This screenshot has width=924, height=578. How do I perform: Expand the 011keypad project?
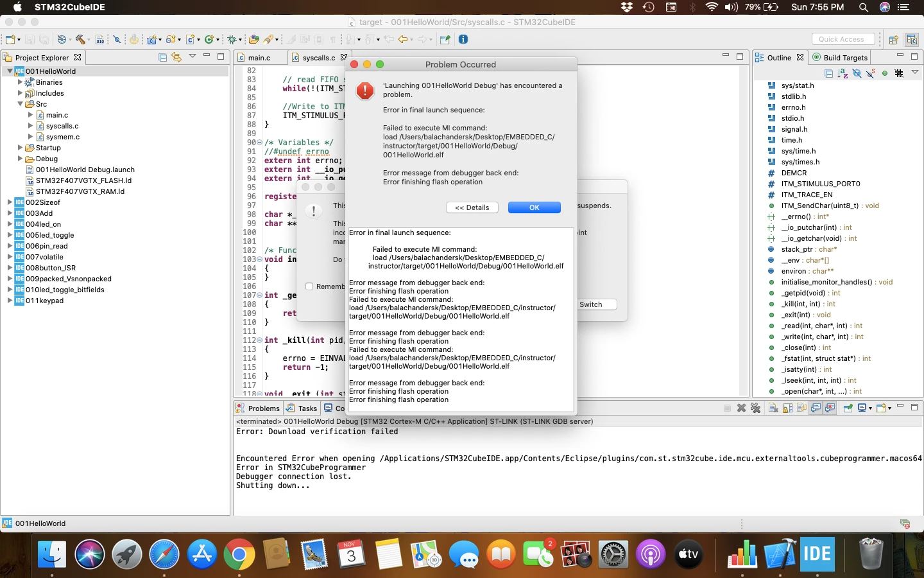click(10, 301)
